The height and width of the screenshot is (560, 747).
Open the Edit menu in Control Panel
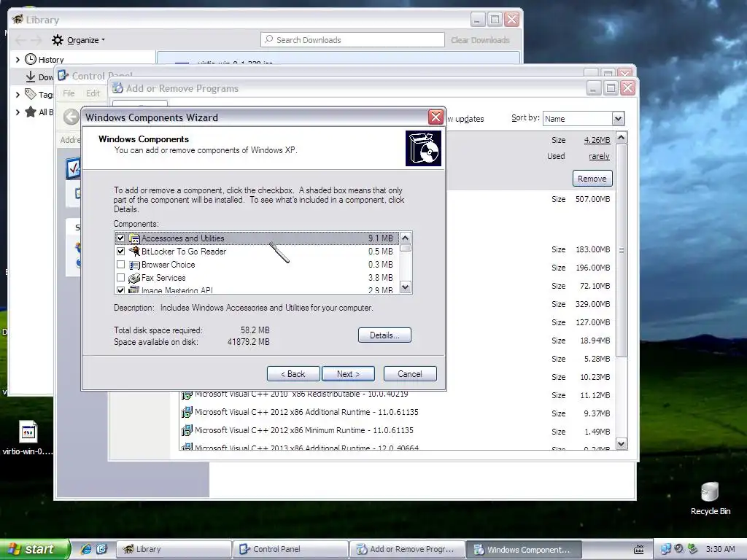pos(93,93)
